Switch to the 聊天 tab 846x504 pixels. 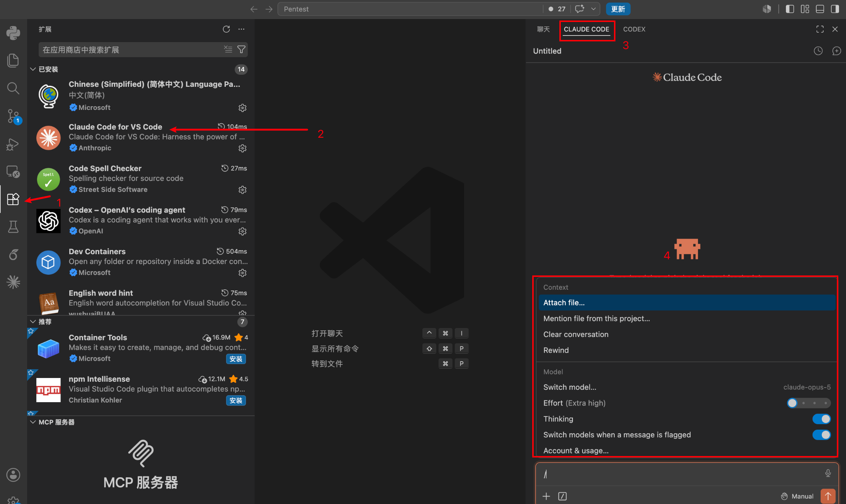click(543, 29)
